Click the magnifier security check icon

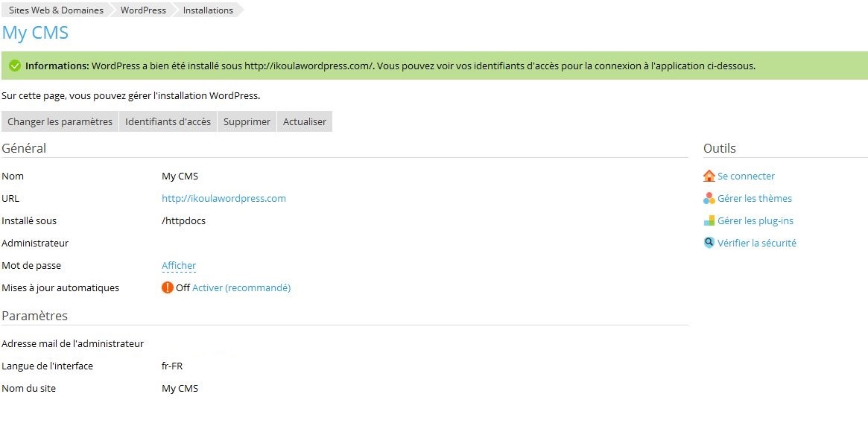(x=709, y=243)
